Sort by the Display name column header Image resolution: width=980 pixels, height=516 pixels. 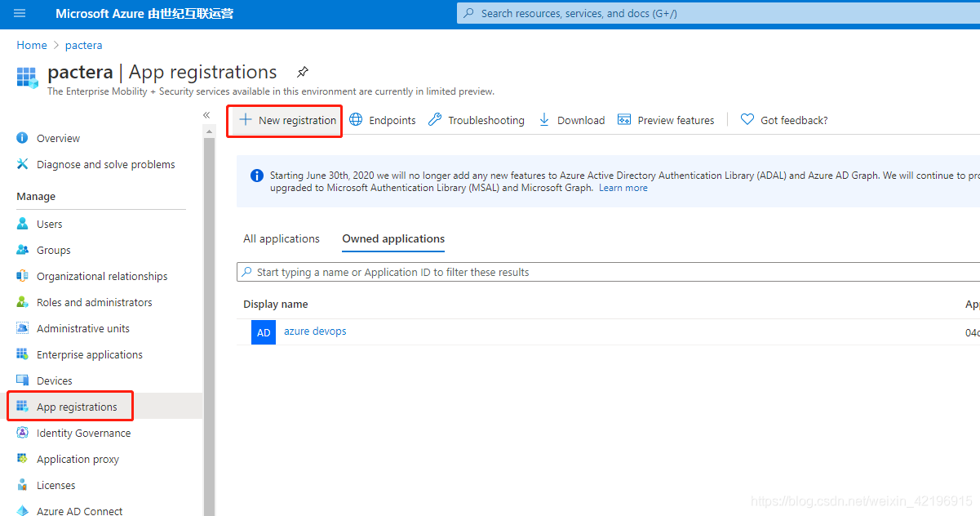(x=276, y=304)
